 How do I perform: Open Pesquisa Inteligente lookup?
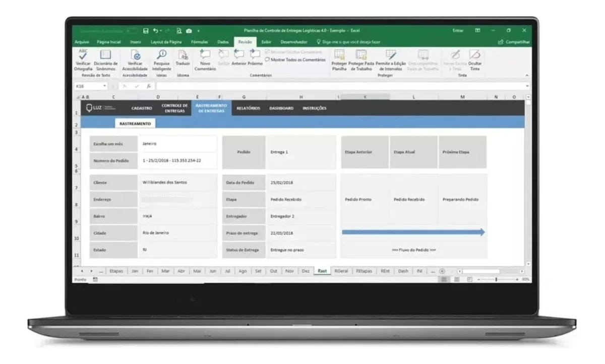coord(161,60)
